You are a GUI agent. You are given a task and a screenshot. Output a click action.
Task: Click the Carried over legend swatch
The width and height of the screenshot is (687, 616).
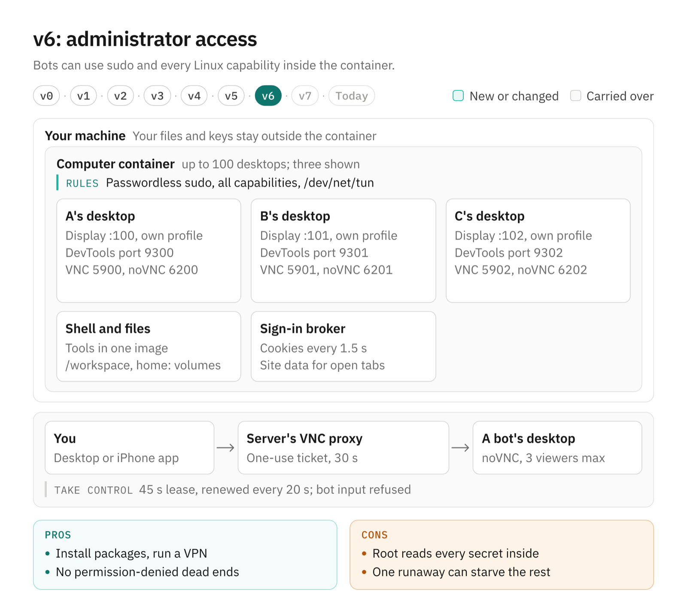[575, 96]
